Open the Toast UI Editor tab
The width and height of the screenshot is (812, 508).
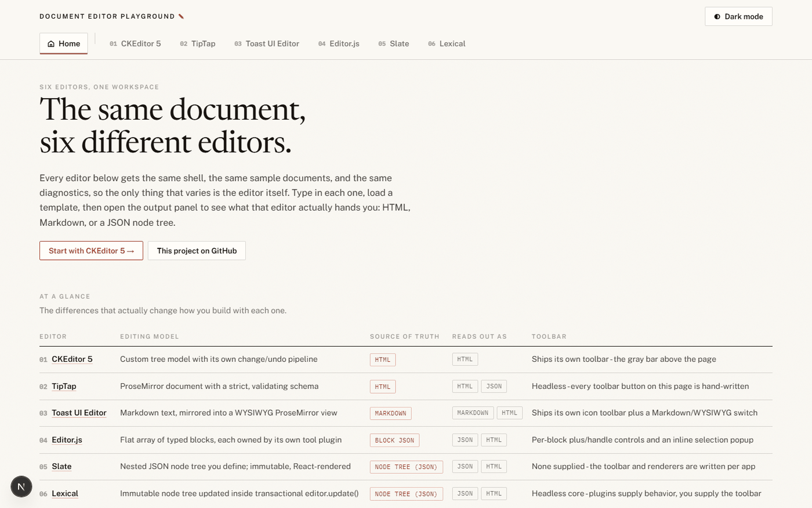tap(267, 44)
